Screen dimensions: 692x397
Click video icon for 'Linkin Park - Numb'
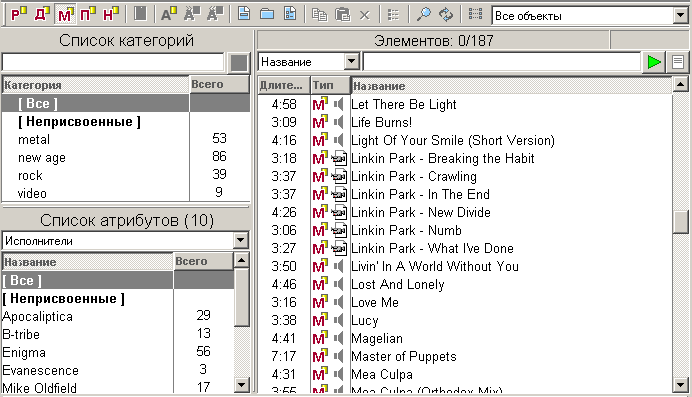click(339, 230)
